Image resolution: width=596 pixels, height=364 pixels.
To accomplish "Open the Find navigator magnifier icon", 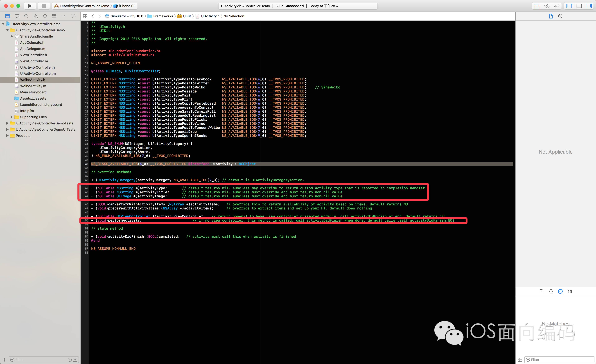I will click(x=26, y=16).
